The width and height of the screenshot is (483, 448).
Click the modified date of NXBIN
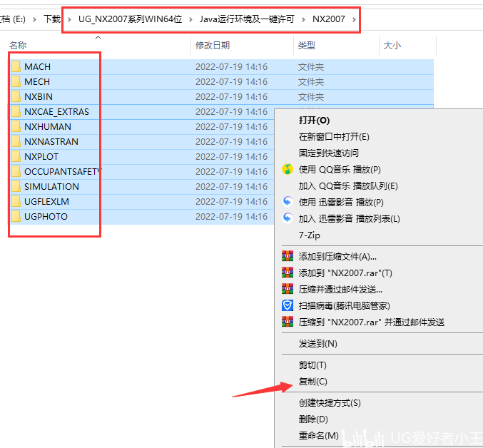[231, 97]
